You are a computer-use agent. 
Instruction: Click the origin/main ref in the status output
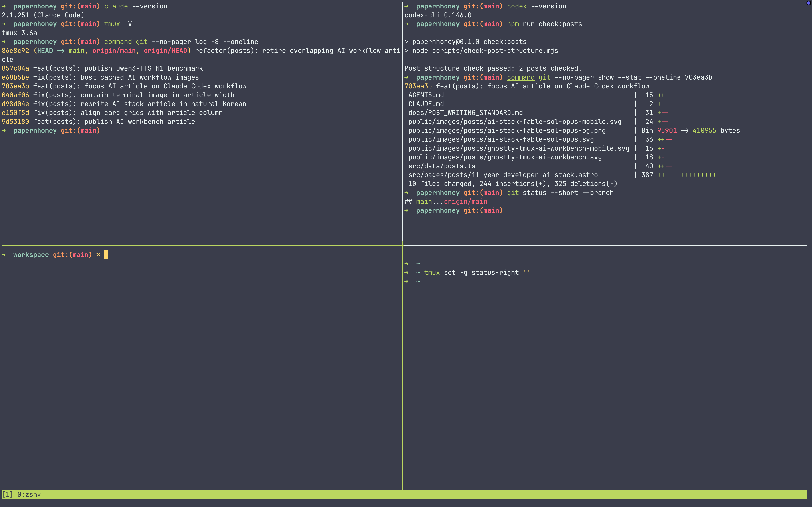coord(465,202)
